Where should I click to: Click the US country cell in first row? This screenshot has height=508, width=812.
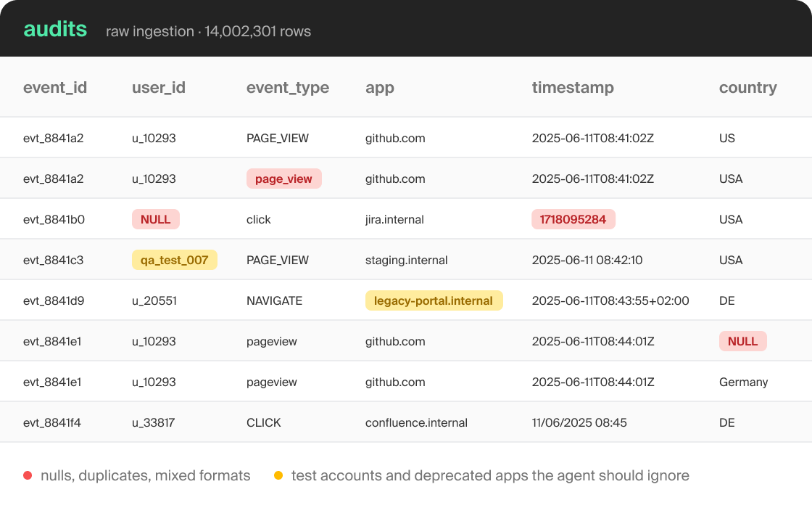pos(727,138)
